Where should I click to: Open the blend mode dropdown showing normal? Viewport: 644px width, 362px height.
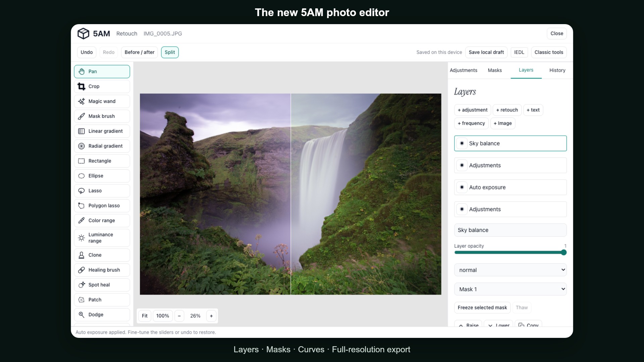point(511,270)
